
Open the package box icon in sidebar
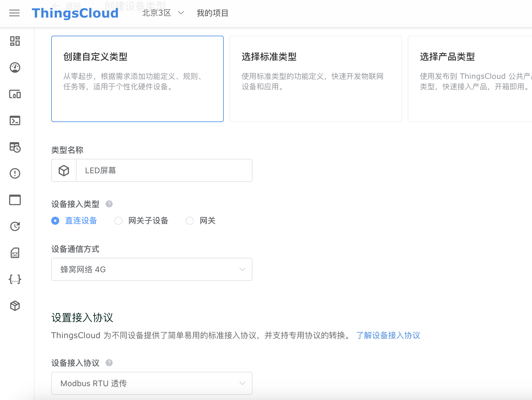pyautogui.click(x=15, y=306)
